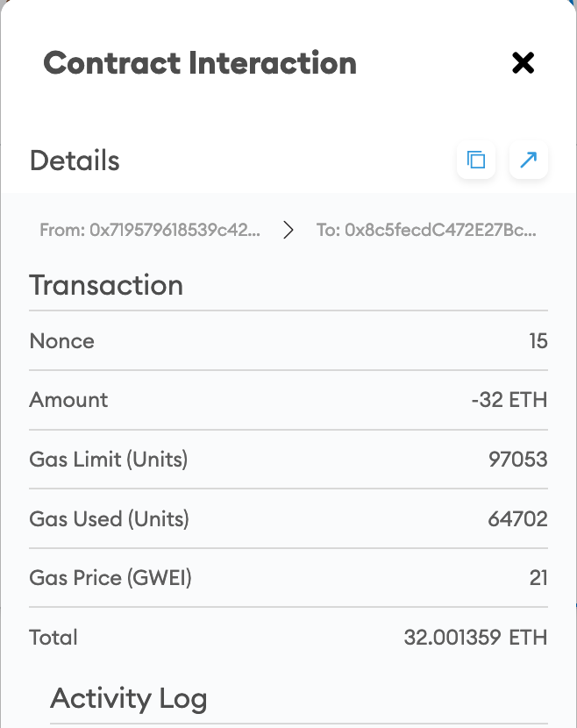This screenshot has width=577, height=728.
Task: Select the Gas Price value 21
Action: click(x=538, y=578)
